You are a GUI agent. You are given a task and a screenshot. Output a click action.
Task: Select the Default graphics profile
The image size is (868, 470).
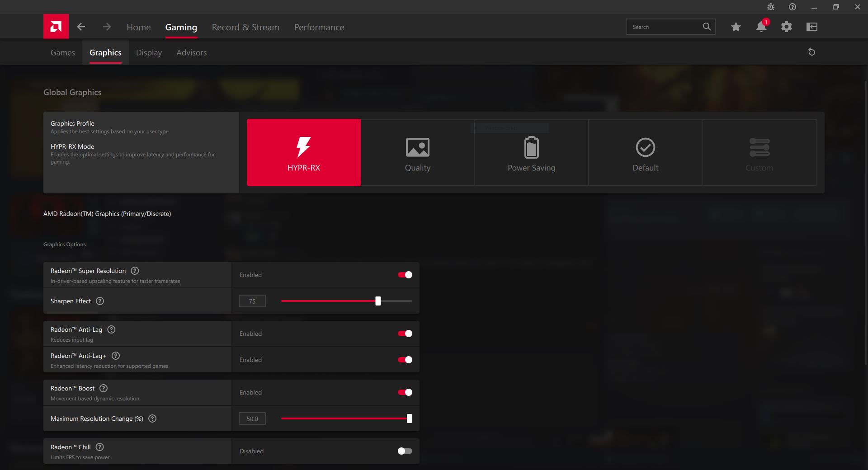point(645,153)
